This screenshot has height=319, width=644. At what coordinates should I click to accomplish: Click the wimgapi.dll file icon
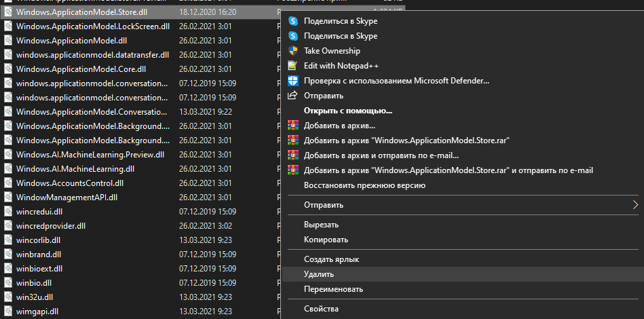7,312
